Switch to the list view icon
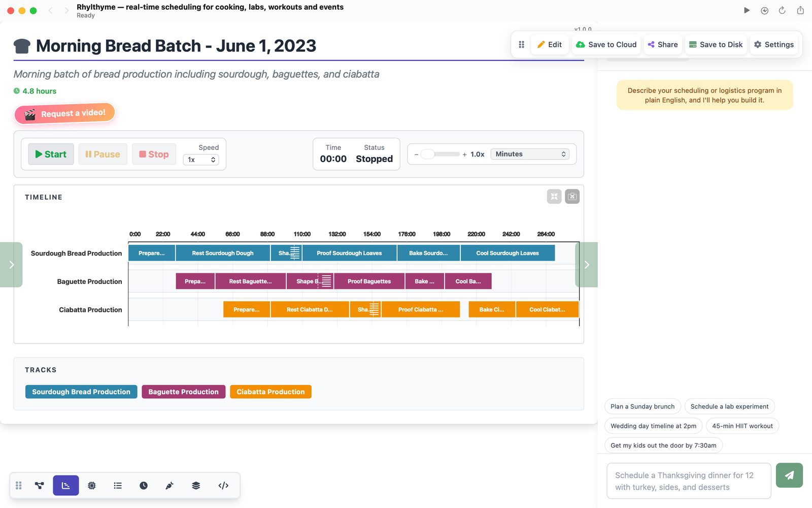The height and width of the screenshot is (508, 812). [118, 486]
